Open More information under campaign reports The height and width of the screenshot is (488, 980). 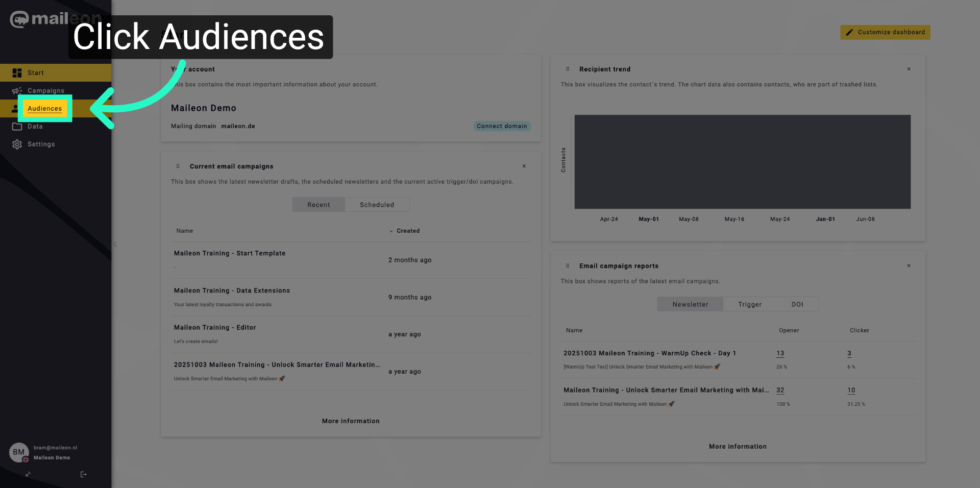(738, 447)
